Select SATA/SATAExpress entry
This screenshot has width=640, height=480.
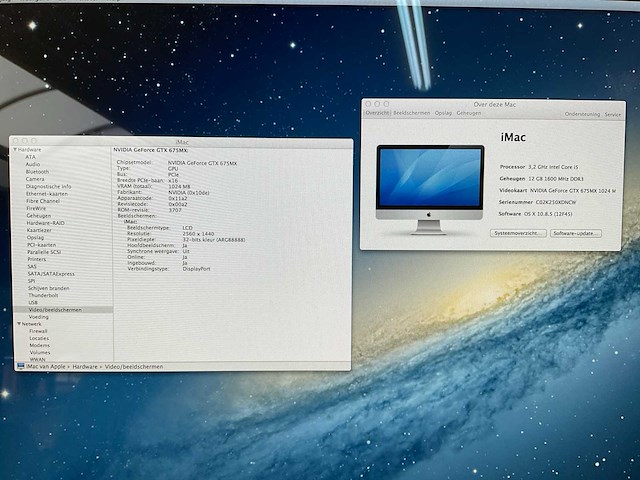(x=51, y=274)
